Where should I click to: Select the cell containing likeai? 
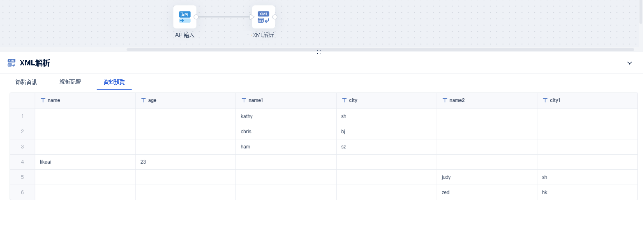(x=85, y=162)
